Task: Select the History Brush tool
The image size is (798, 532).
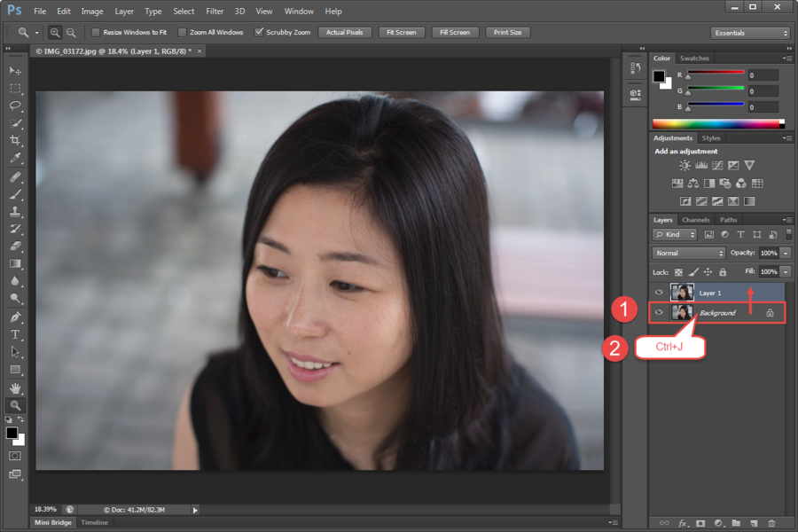Action: (15, 229)
